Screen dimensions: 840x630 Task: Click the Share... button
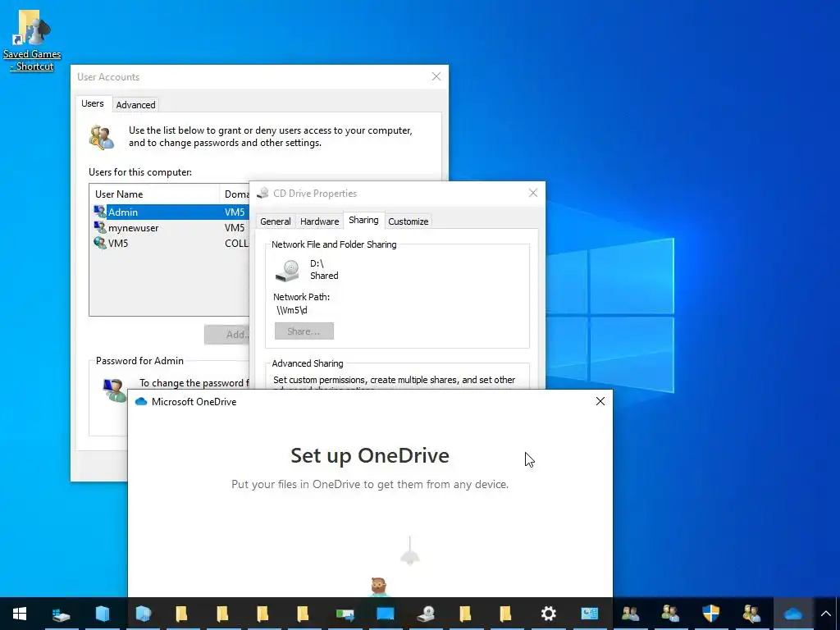click(x=304, y=331)
